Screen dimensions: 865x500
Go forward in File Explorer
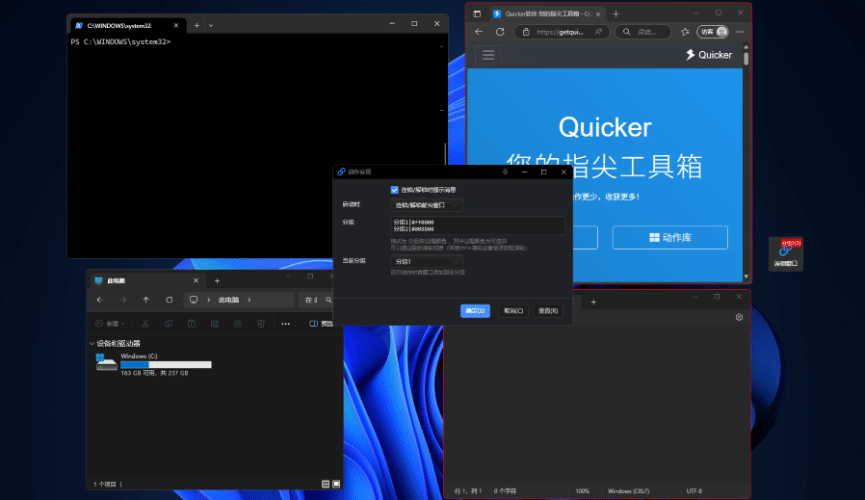(x=123, y=300)
